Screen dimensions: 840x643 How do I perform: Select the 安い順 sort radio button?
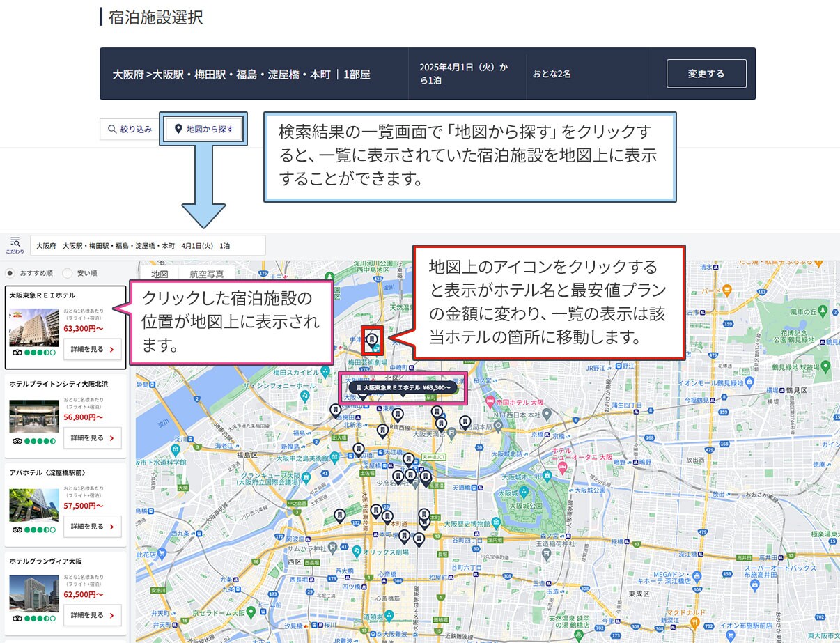68,273
